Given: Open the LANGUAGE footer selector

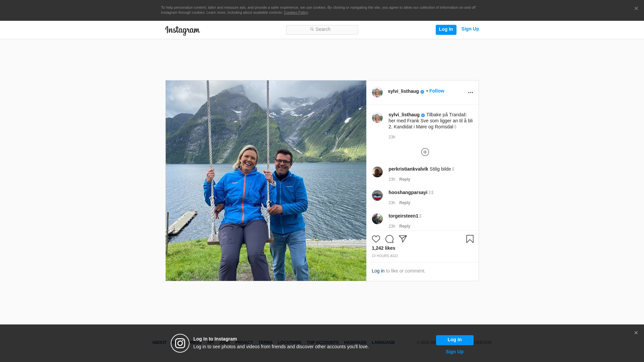Looking at the screenshot, I should coord(383,343).
